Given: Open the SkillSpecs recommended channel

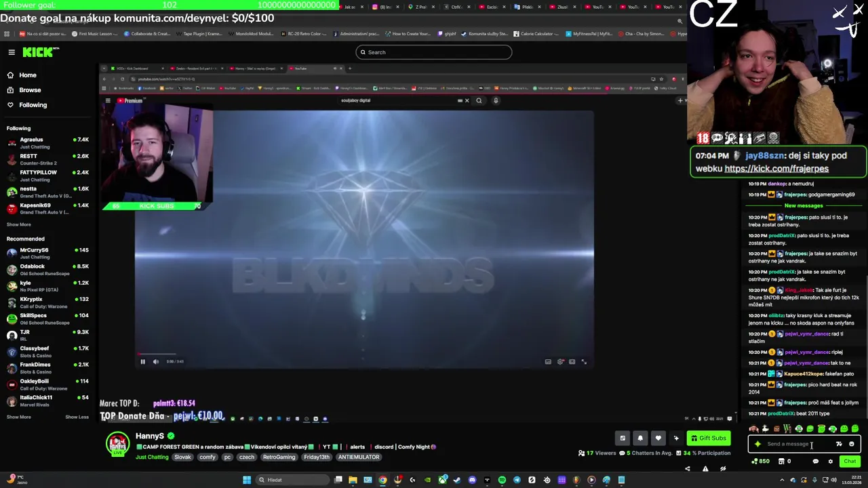Looking at the screenshot, I should (x=47, y=319).
